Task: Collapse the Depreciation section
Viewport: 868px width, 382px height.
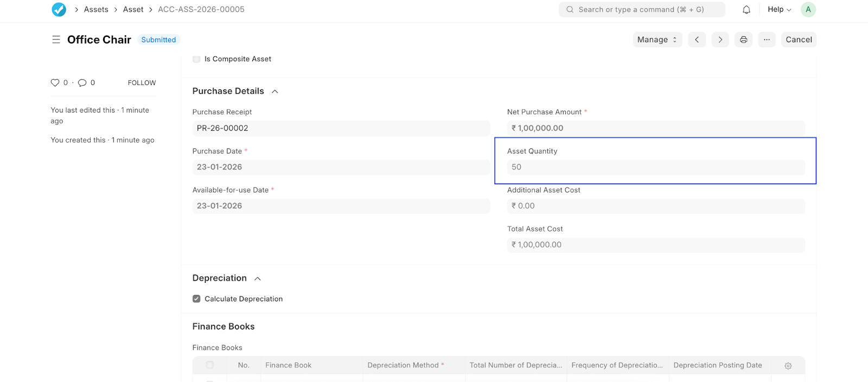Action: pos(258,278)
